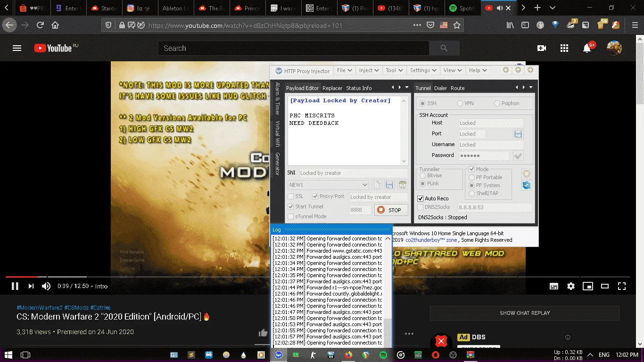644x362 pixels.
Task: Delete payload profile recycle bin icon
Action: 403,185
